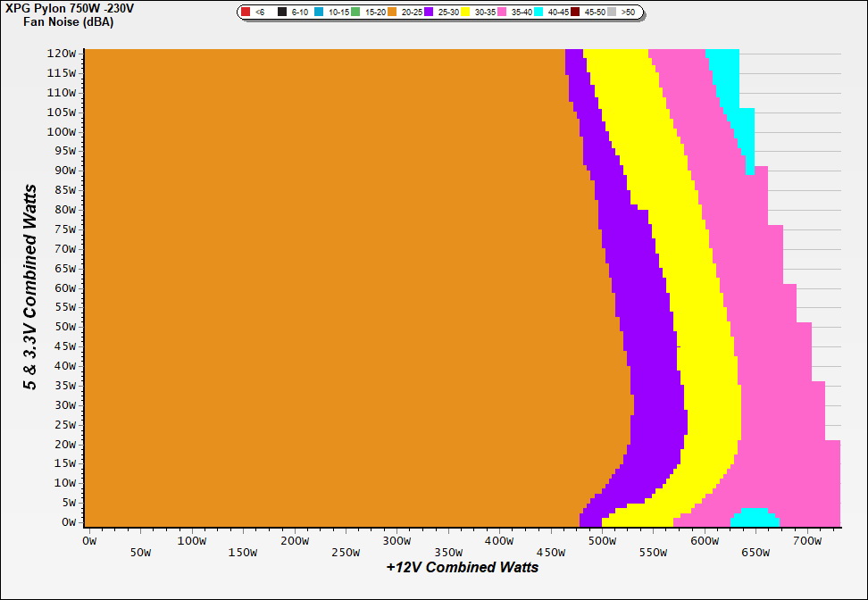Click the black 6-10 legend swatch
Viewport: 868px width, 600px height.
point(282,12)
